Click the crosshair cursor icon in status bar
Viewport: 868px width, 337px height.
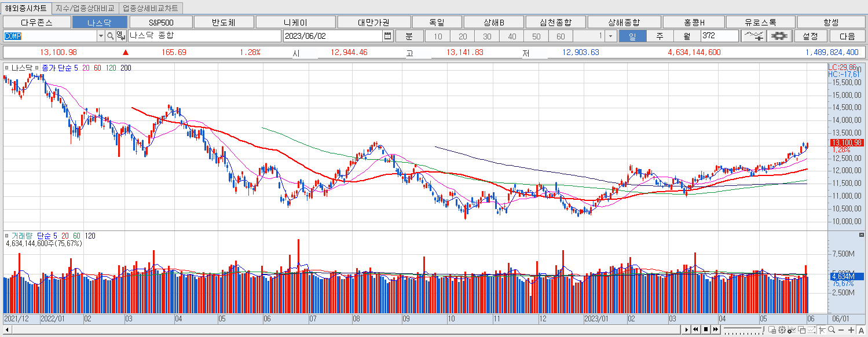[x=822, y=330]
